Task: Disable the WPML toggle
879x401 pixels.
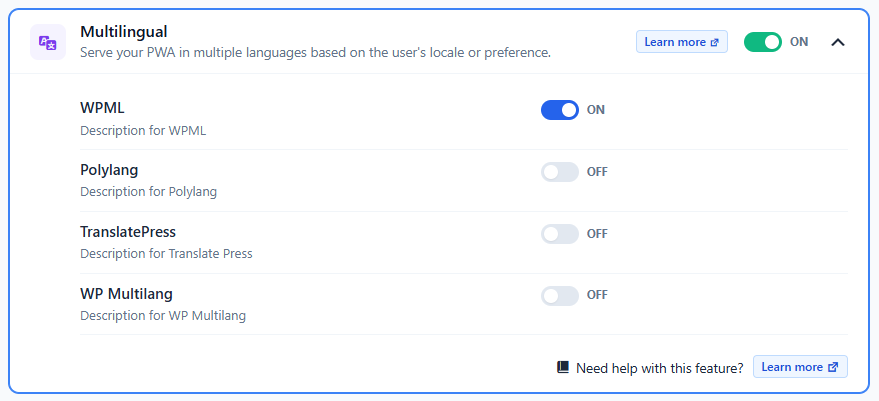Action: (559, 110)
